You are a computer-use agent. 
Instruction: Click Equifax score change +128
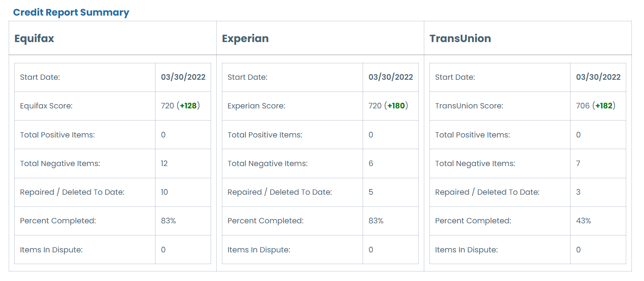click(188, 106)
